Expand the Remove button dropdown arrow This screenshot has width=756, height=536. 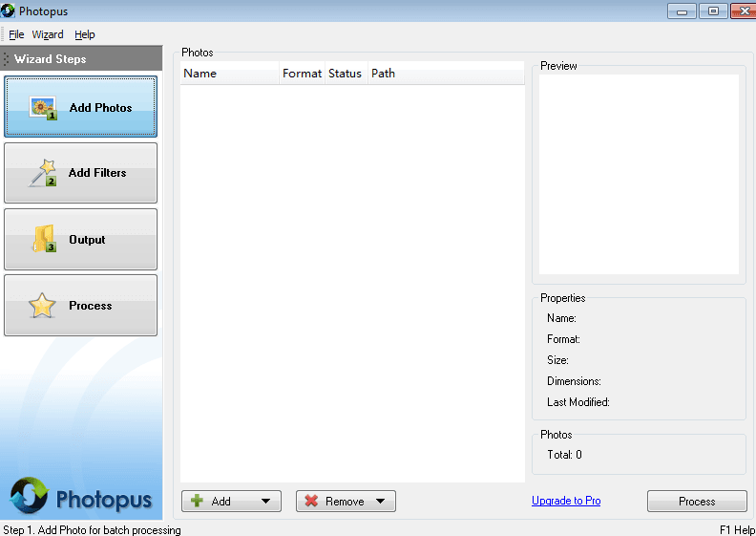380,502
